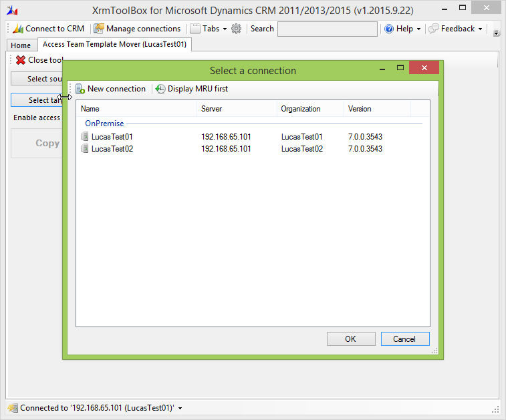The width and height of the screenshot is (506, 420).
Task: Sort by Organization column header
Action: tap(310, 109)
